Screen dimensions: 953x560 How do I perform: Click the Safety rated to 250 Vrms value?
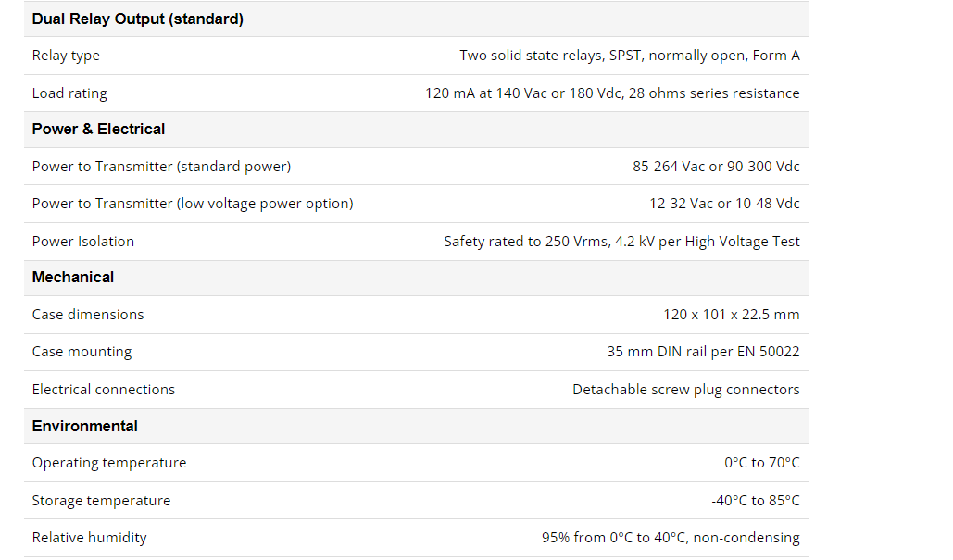pyautogui.click(x=621, y=242)
